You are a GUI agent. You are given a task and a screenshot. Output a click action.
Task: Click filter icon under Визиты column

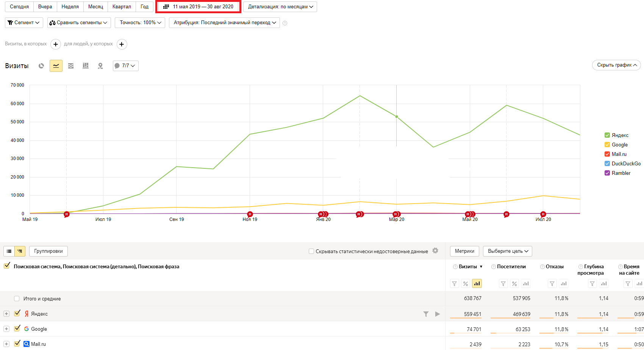click(x=455, y=283)
